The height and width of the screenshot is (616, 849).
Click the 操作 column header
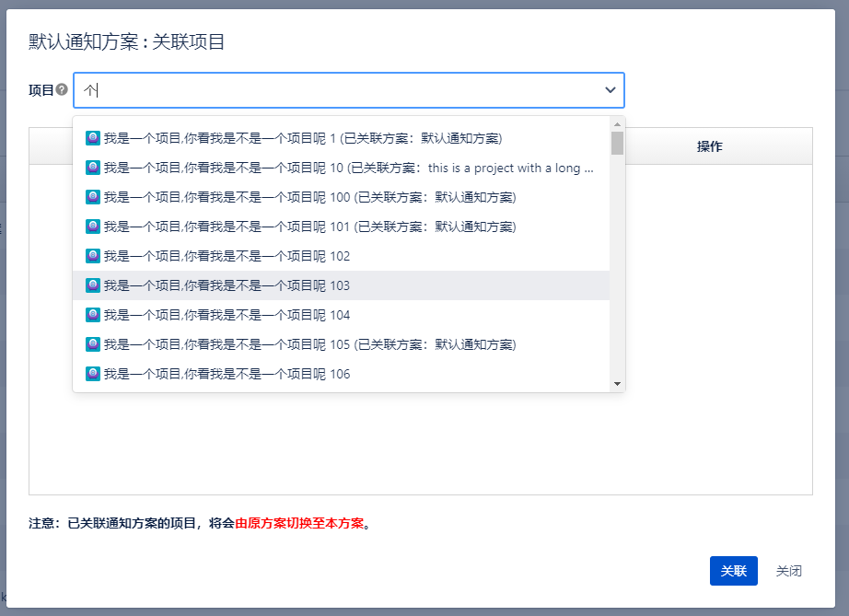click(709, 146)
